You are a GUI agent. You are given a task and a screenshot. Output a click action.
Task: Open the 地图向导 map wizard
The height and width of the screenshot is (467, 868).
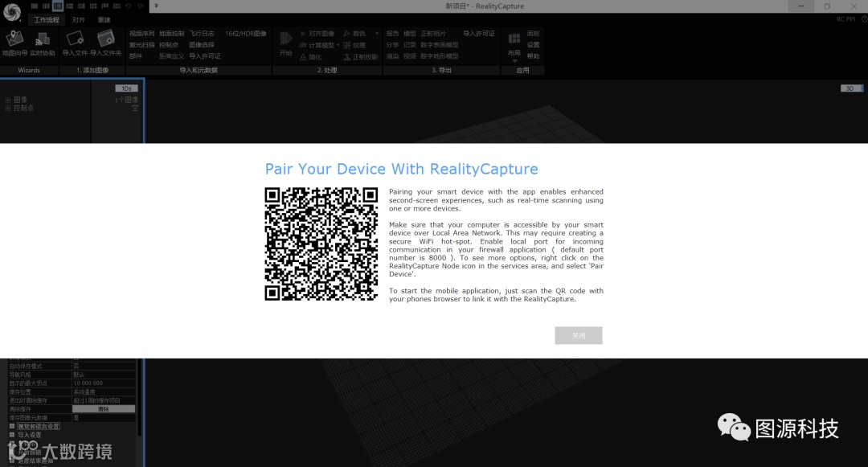(x=14, y=43)
